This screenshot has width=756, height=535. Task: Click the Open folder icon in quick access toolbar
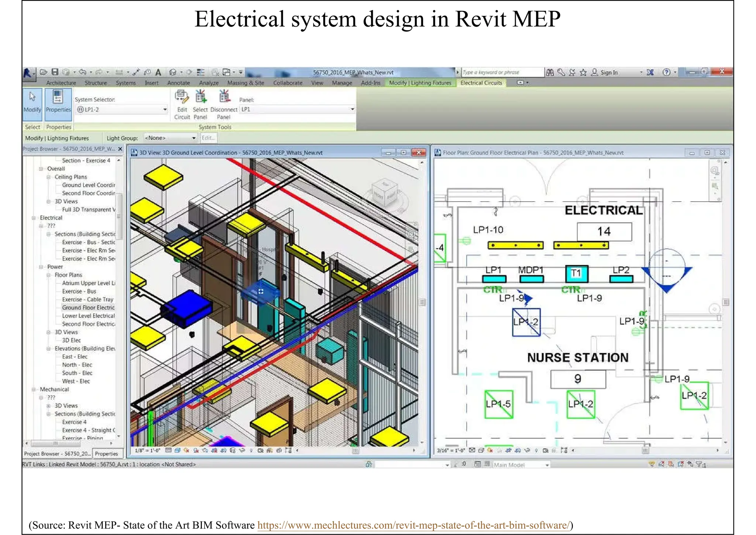click(44, 72)
